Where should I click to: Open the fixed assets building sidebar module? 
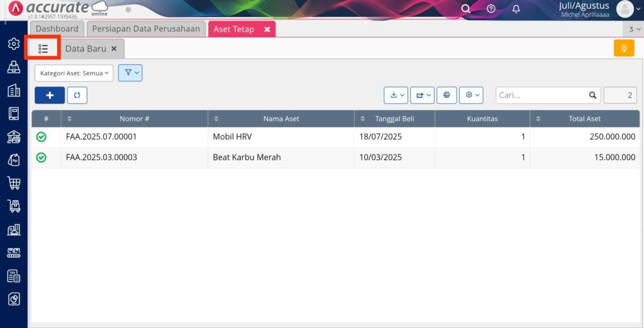point(14,229)
